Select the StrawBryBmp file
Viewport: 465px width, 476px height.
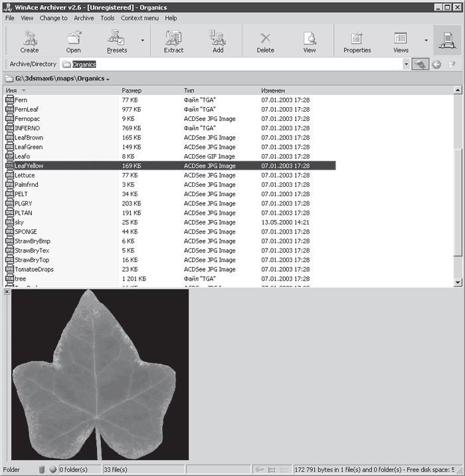point(171,241)
